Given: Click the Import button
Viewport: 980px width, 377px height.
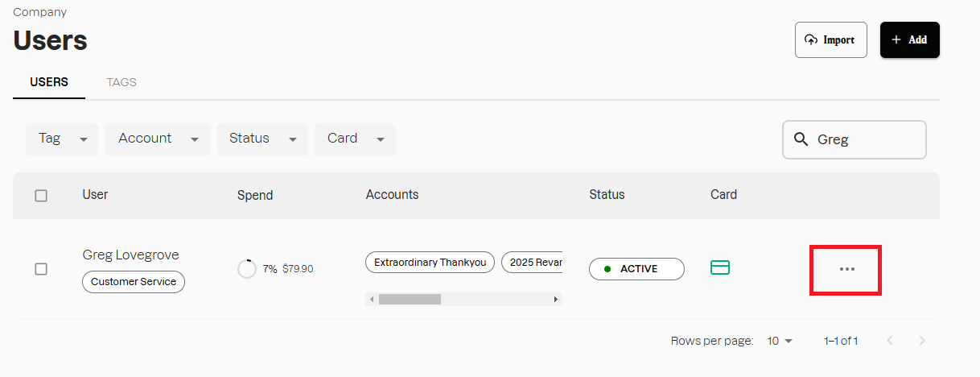Looking at the screenshot, I should pyautogui.click(x=830, y=39).
